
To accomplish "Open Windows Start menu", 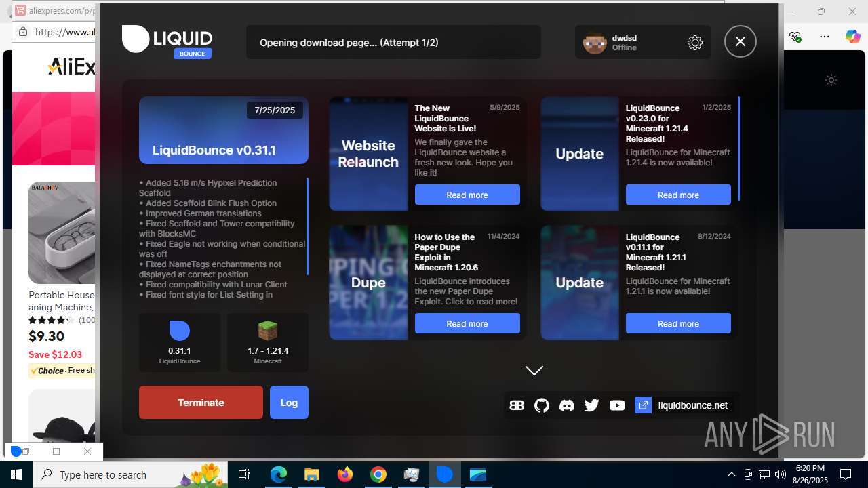I will [16, 474].
